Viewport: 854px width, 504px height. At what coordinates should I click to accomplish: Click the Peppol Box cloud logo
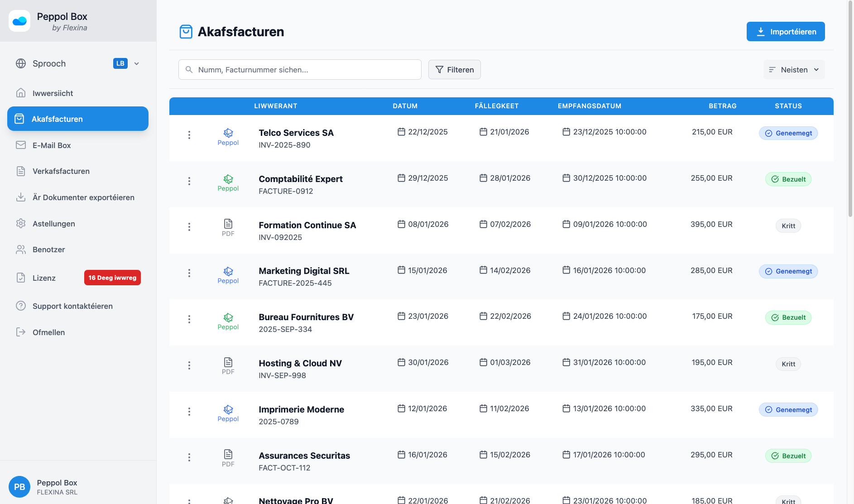(19, 21)
